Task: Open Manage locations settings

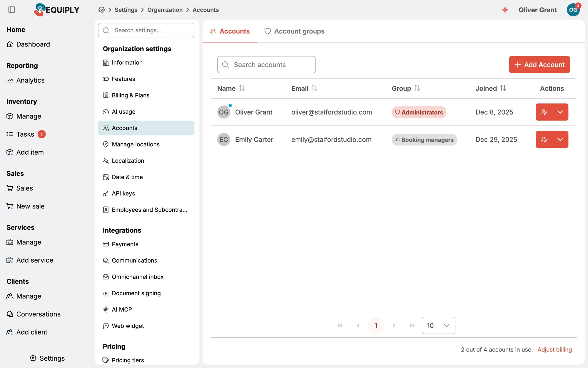Action: (x=146, y=144)
